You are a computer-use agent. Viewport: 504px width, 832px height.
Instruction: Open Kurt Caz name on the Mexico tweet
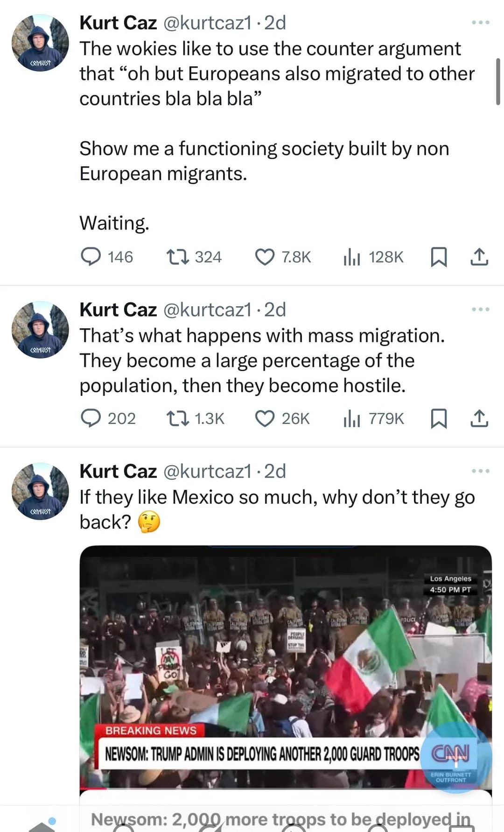tap(118, 471)
